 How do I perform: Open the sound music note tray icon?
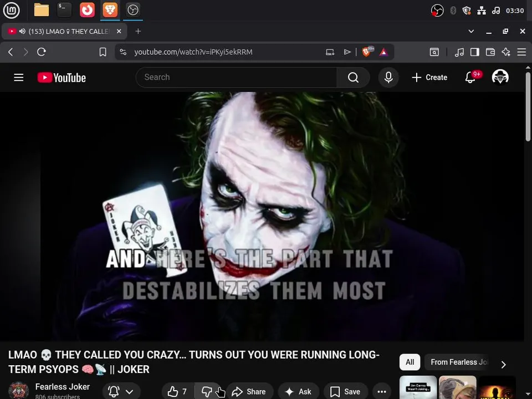[x=495, y=11]
